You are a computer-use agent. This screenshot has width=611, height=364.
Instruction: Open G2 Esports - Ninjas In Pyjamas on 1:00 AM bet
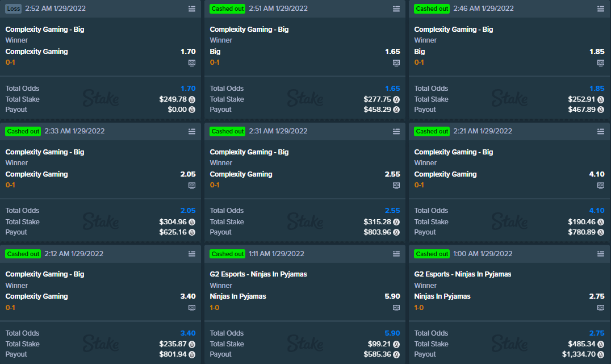pos(463,274)
